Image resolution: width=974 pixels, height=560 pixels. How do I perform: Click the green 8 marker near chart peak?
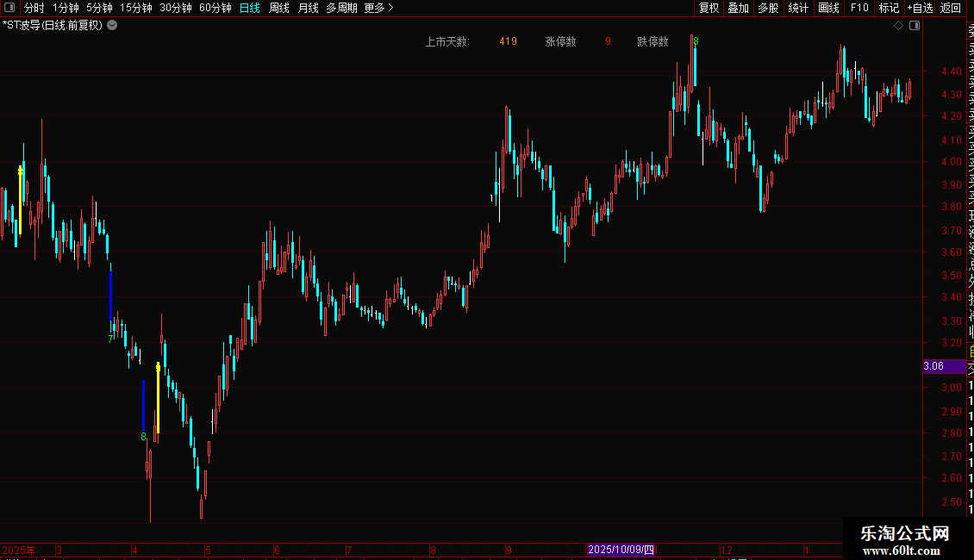point(696,41)
